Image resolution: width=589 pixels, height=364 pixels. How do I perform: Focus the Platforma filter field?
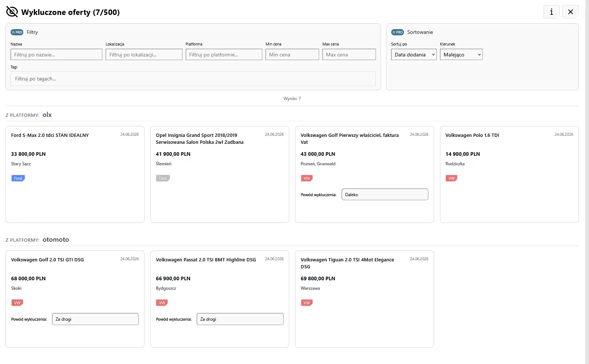pyautogui.click(x=224, y=55)
